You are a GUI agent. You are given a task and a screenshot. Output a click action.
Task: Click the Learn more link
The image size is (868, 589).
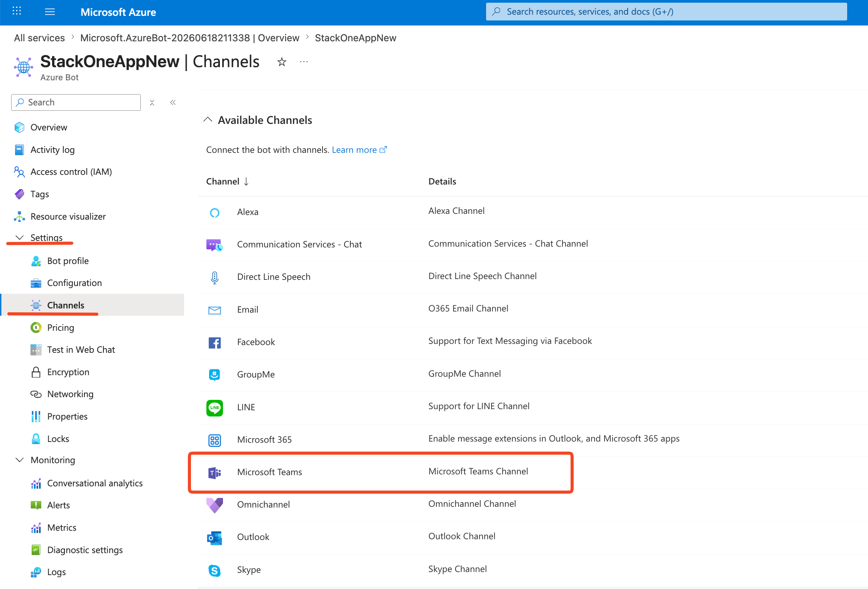click(359, 150)
